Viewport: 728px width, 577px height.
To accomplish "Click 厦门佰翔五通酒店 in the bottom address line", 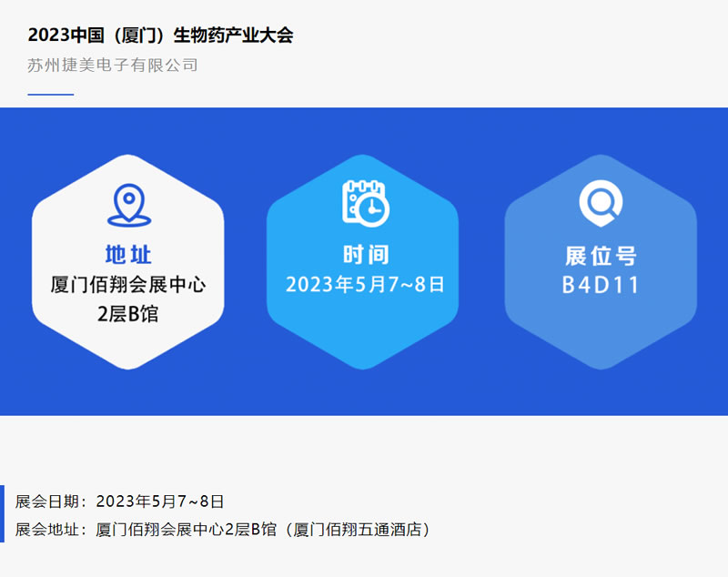I will click(x=359, y=529).
